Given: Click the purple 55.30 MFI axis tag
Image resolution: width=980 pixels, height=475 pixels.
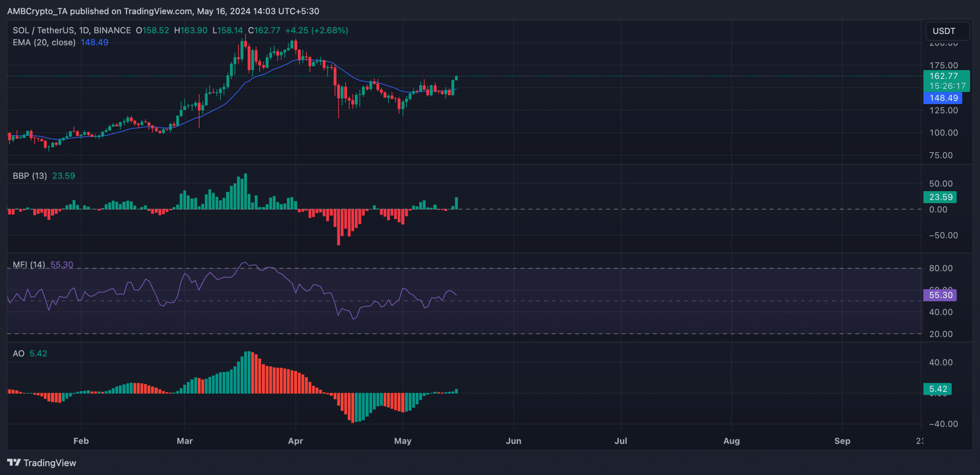Looking at the screenshot, I should point(940,295).
